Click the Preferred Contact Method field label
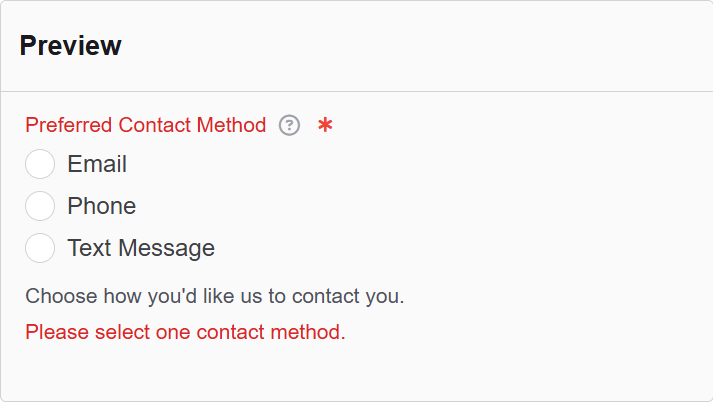Image resolution: width=713 pixels, height=402 pixels. point(146,125)
